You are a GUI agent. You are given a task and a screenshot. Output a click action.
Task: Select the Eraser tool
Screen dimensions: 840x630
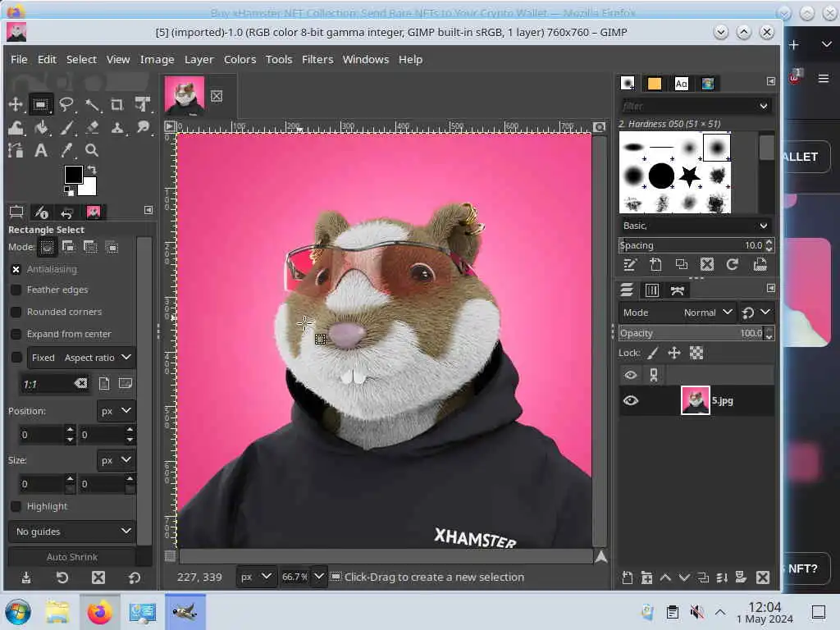(92, 127)
